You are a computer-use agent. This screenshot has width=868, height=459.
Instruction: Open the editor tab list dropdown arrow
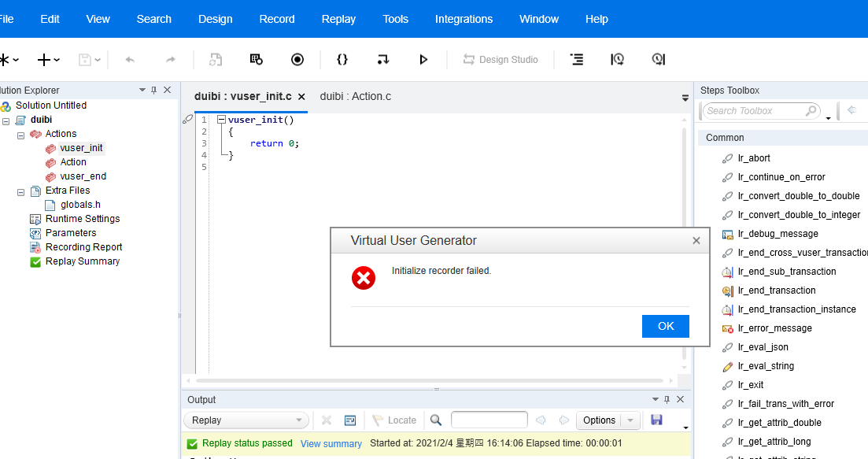685,98
